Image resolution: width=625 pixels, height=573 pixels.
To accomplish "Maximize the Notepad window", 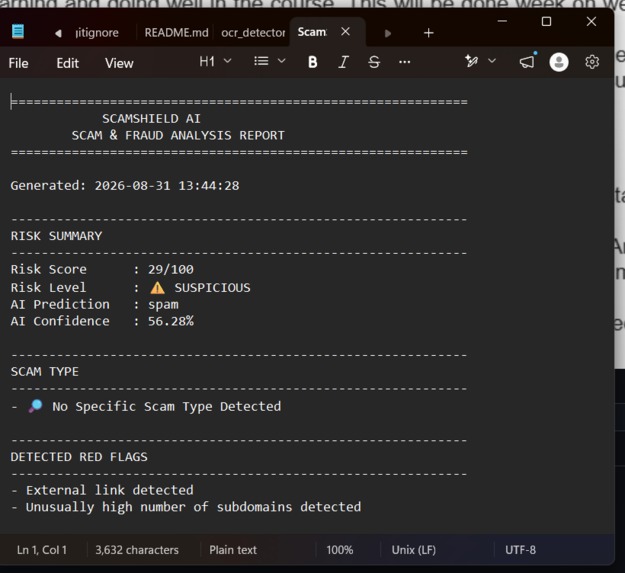I will coord(546,21).
